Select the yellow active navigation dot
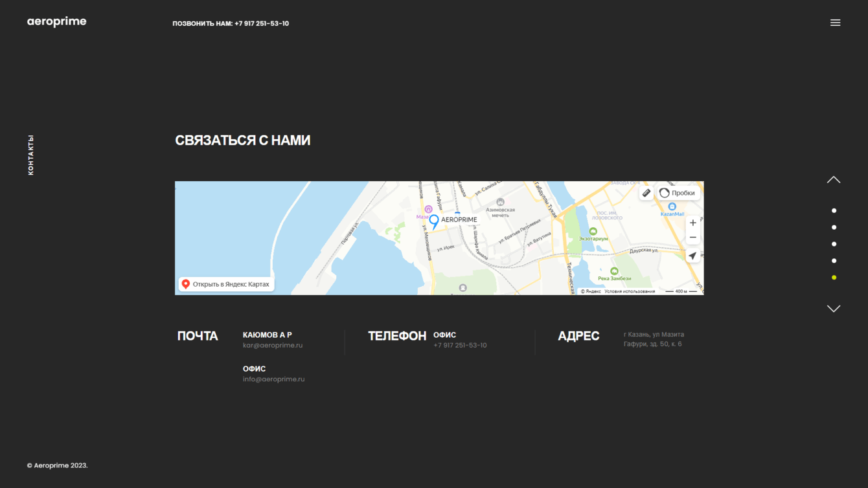The width and height of the screenshot is (868, 488). pos(834,278)
